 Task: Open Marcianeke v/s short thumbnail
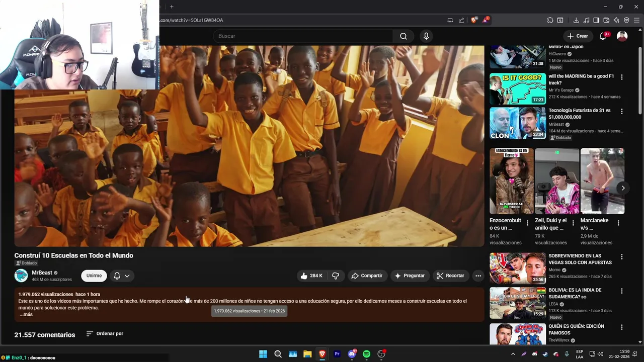[602, 181]
